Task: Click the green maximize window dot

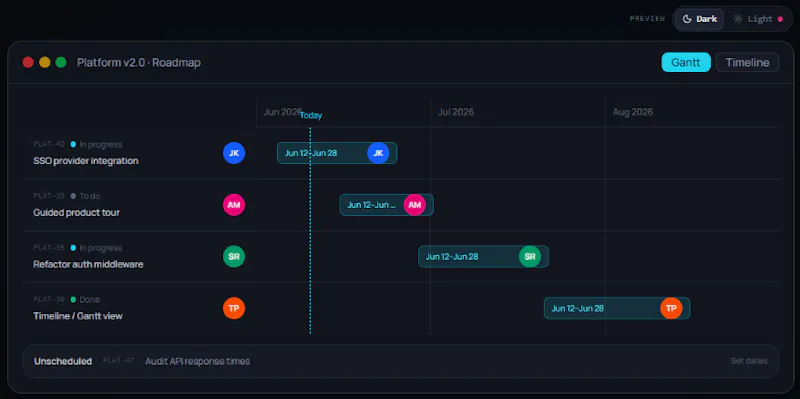Action: click(61, 62)
